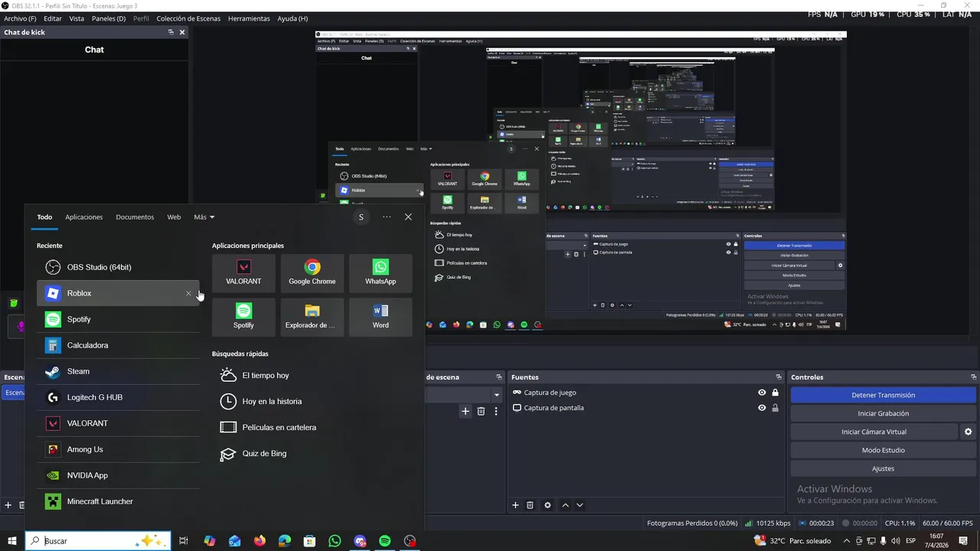
Task: Launch Minecraft Launcher
Action: point(118,501)
